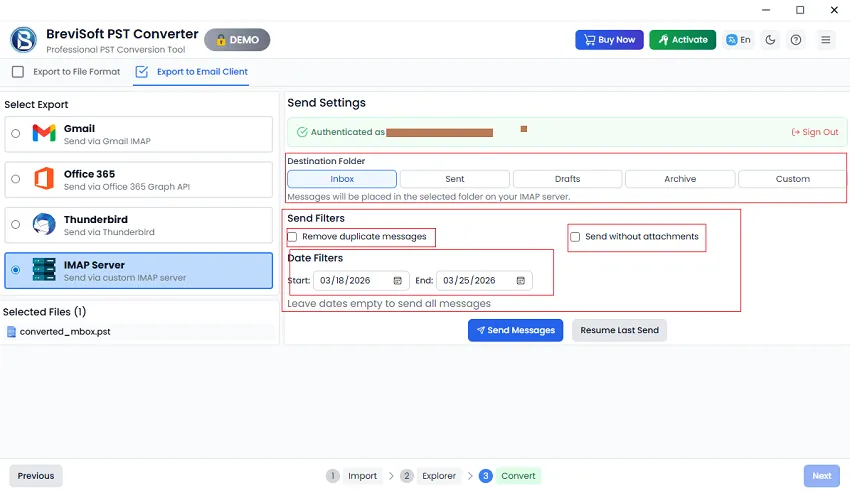This screenshot has height=493, width=850.
Task: Click 'Send via custom IMAP server' text
Action: 125,278
